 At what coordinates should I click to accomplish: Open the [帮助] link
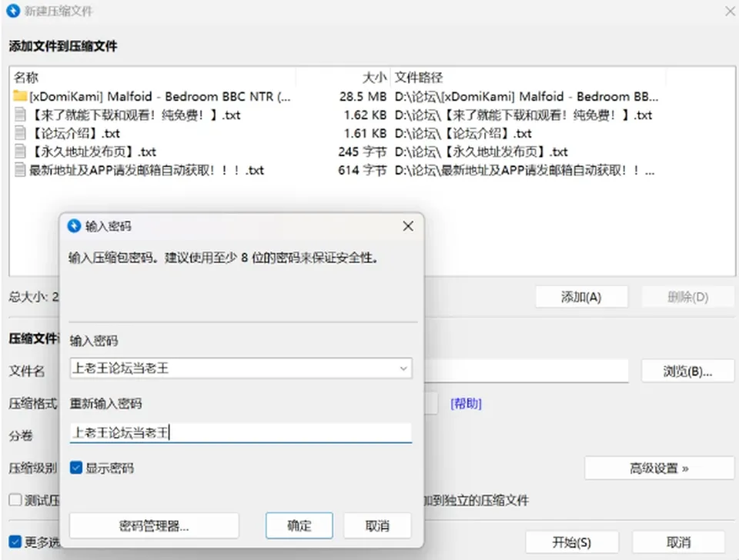(x=466, y=404)
